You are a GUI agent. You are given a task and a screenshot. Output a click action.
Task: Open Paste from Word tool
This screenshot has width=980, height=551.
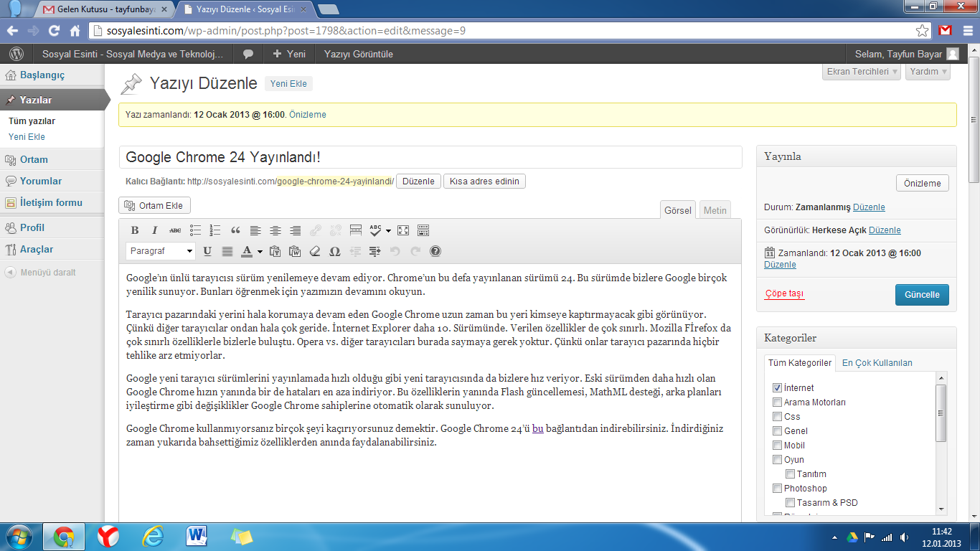[295, 251]
